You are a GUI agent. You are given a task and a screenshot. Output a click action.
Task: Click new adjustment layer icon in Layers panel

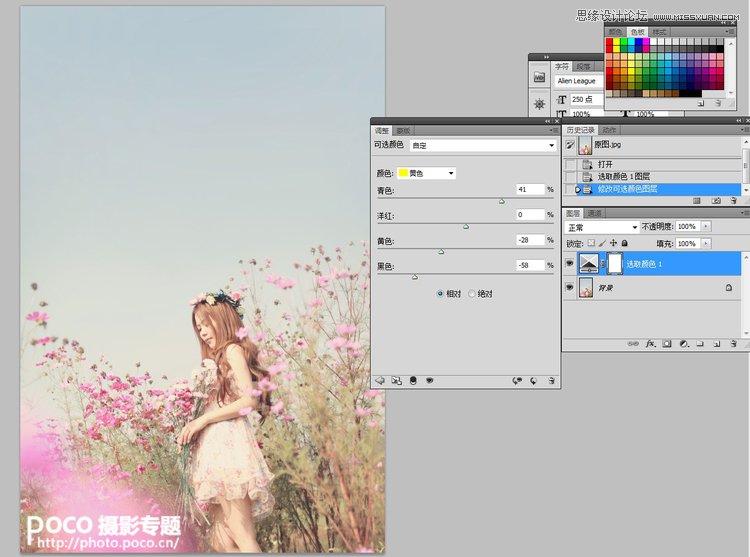(683, 343)
